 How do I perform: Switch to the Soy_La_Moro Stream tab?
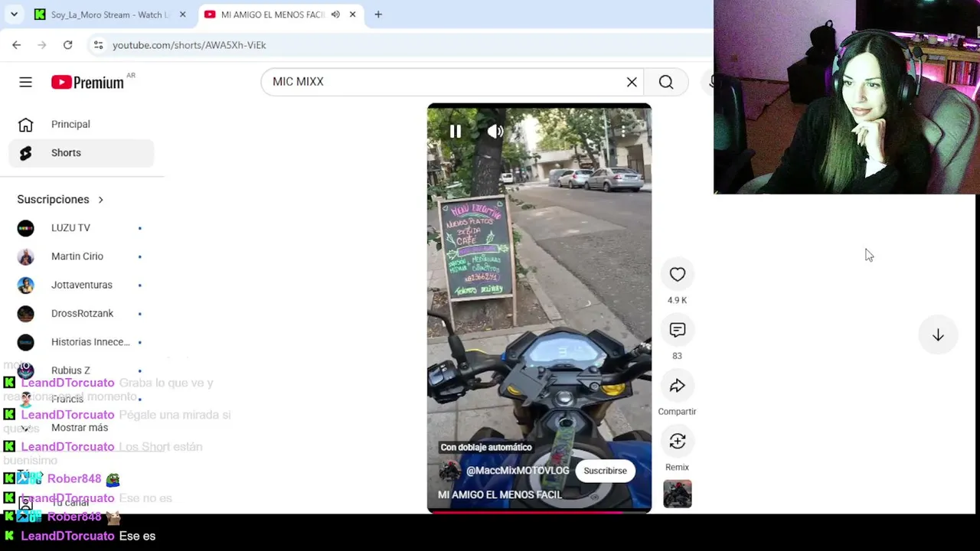(x=109, y=15)
